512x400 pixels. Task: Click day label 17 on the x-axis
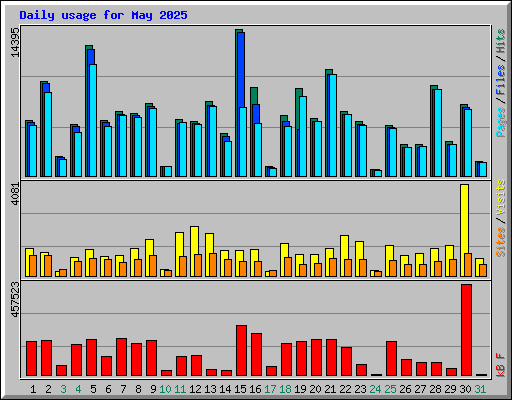coord(270,389)
